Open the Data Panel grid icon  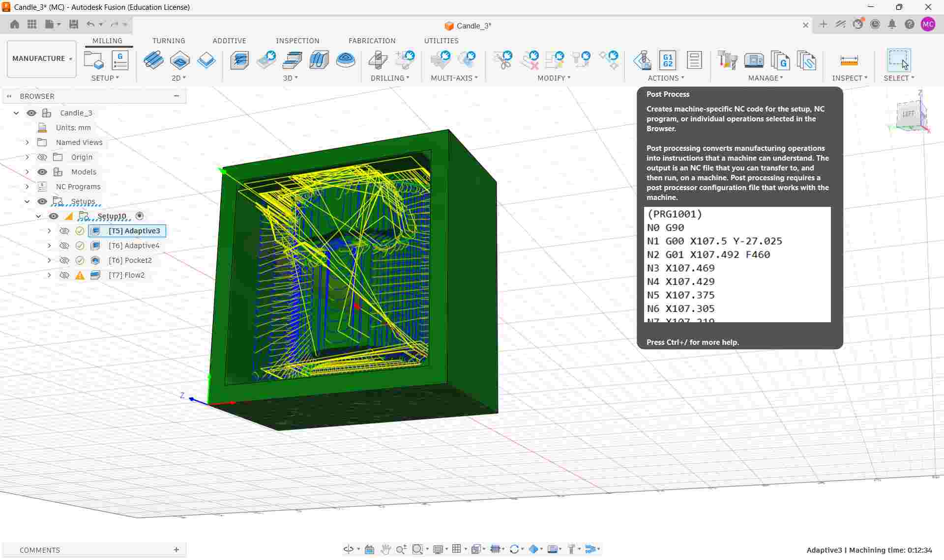(x=32, y=24)
